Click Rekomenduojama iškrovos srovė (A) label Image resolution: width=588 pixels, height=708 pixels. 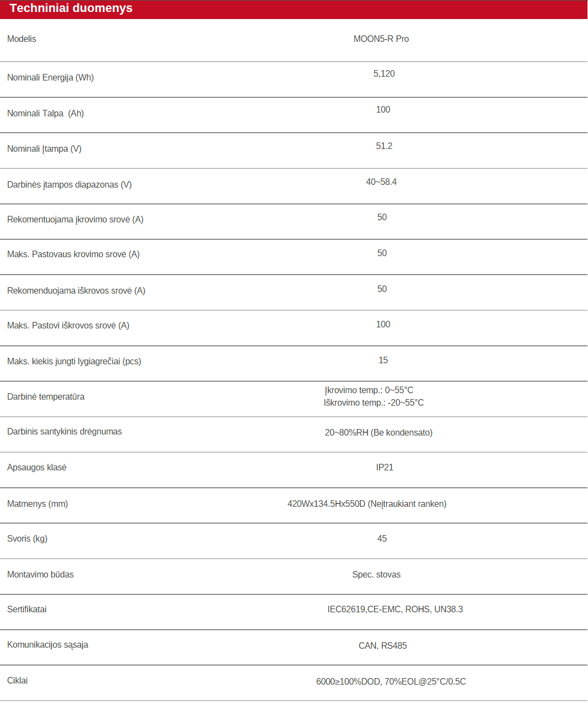(x=76, y=291)
